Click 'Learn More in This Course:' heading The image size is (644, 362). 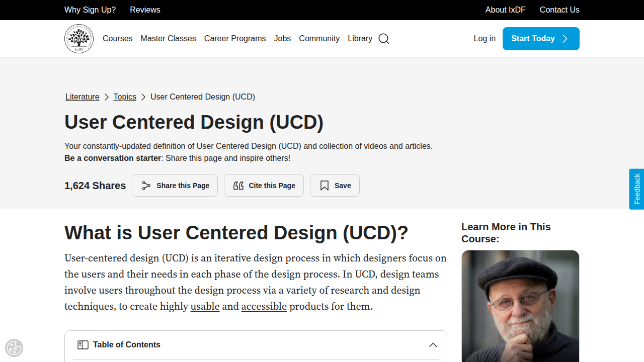[506, 233]
